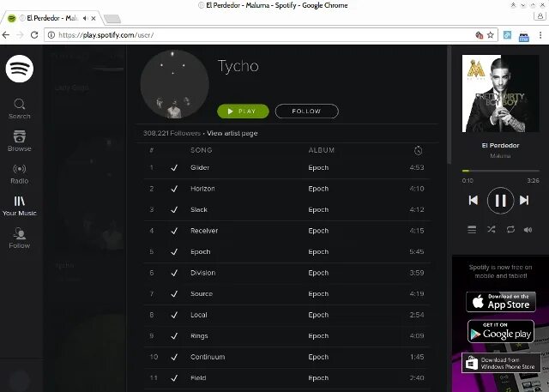Mute tab via speaker icon on tab

coord(85,18)
